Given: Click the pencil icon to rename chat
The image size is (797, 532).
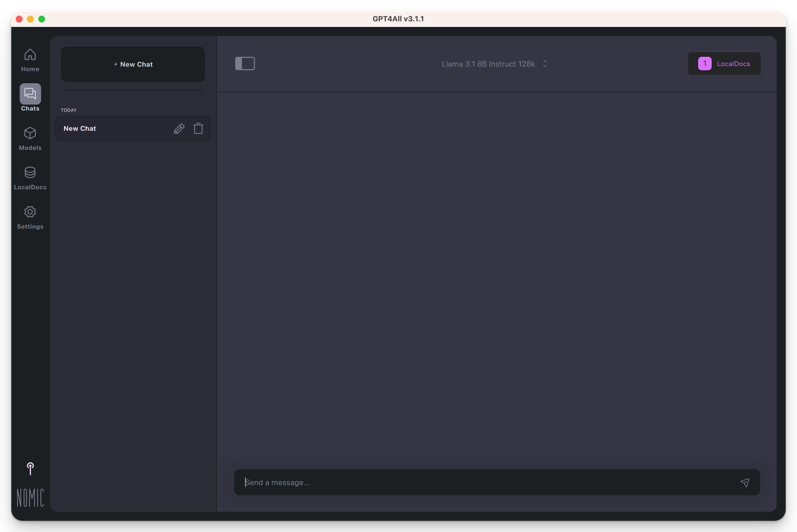Looking at the screenshot, I should click(x=179, y=129).
